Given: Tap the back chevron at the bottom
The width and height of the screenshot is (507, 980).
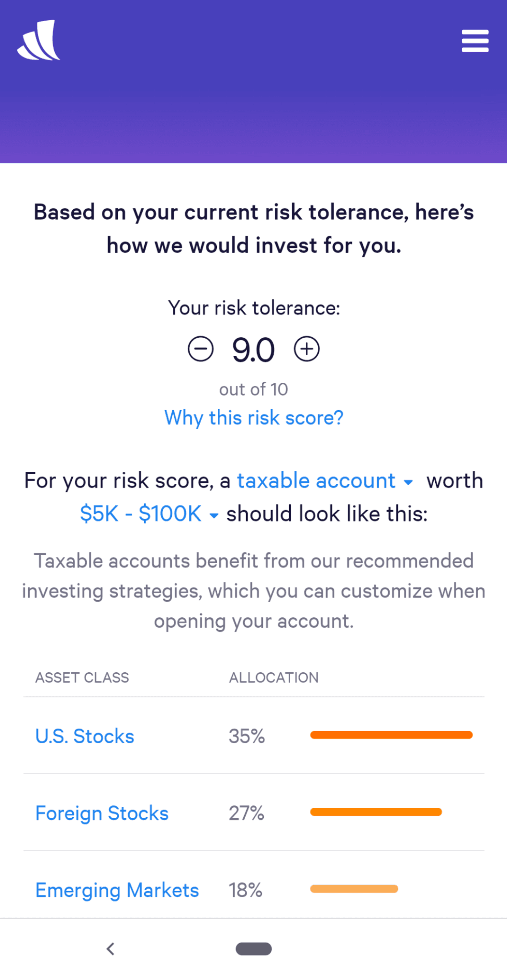Looking at the screenshot, I should point(111,949).
